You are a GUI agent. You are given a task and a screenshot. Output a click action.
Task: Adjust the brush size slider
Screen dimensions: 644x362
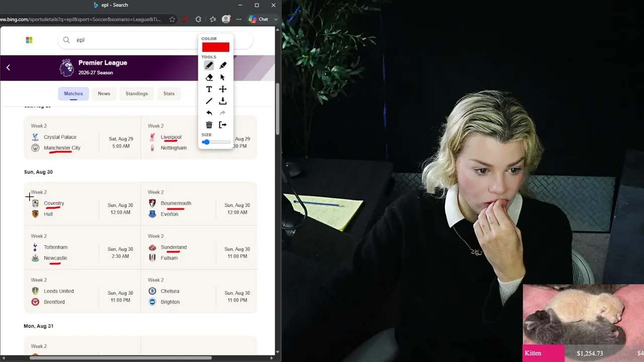(216, 142)
